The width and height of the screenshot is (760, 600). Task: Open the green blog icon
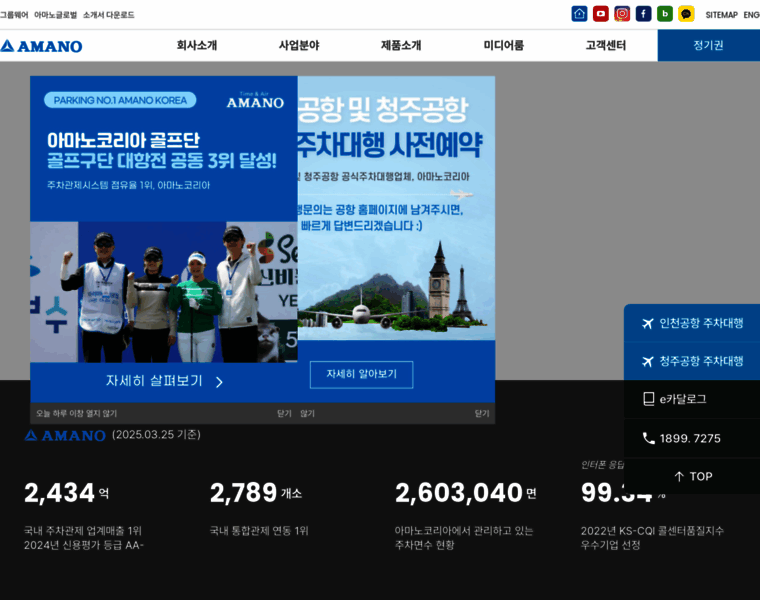(x=665, y=14)
